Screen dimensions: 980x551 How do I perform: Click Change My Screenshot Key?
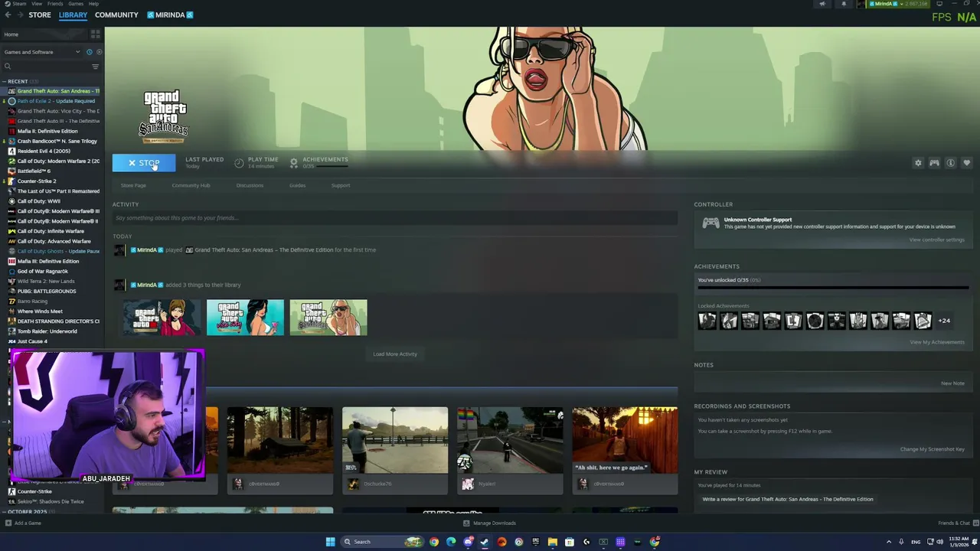(932, 449)
